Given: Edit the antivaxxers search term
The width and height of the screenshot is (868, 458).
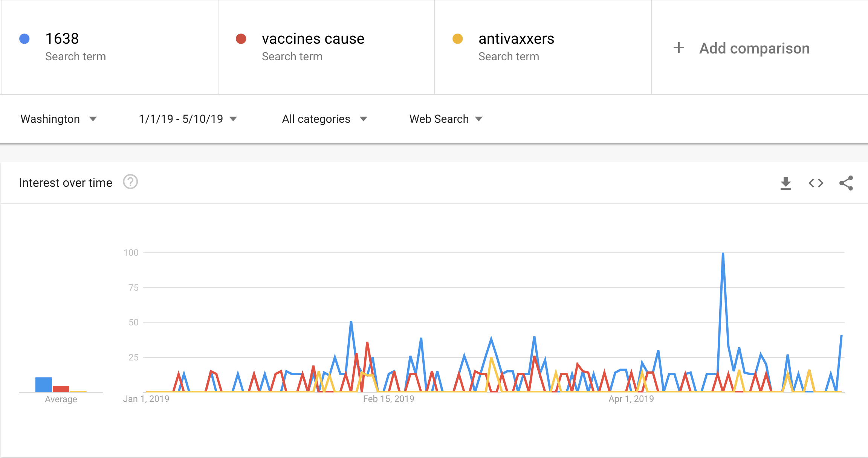Looking at the screenshot, I should (x=517, y=39).
